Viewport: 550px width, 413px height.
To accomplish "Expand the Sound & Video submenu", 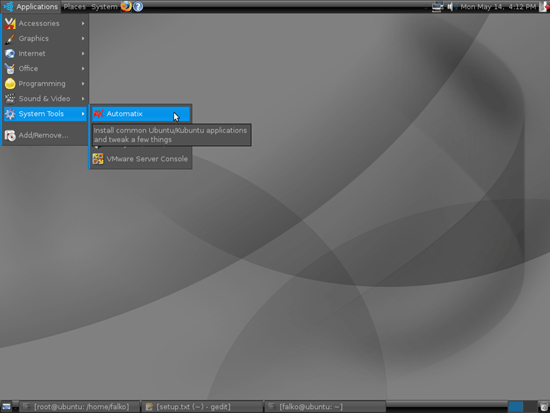I will click(45, 99).
